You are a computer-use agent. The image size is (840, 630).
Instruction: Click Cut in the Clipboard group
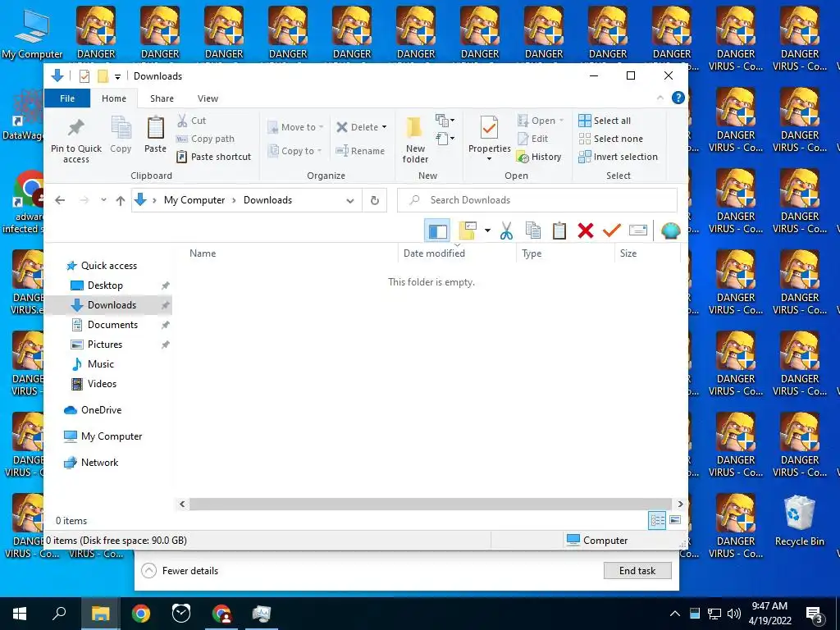[x=192, y=121]
